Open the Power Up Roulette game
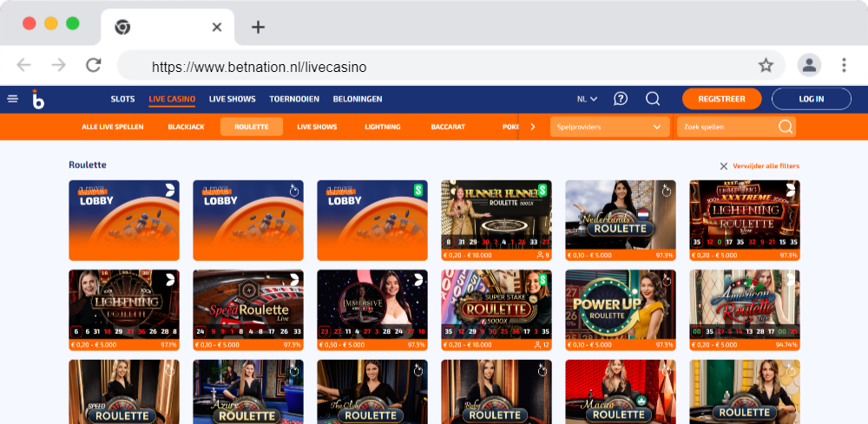 pyautogui.click(x=621, y=310)
